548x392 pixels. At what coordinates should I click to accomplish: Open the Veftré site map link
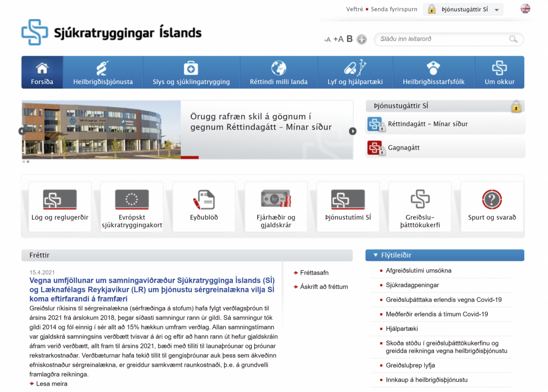355,9
